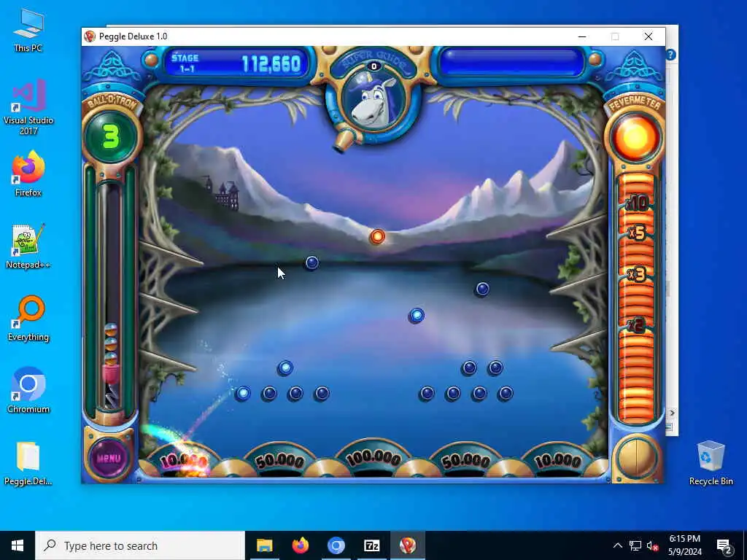Open the Visual Studio 2017 desktop shortcut

(x=28, y=108)
